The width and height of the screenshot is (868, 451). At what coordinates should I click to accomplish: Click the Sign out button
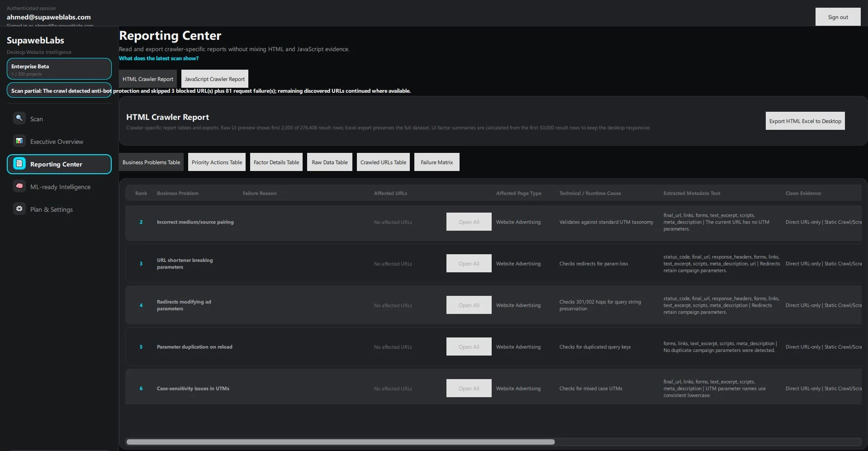point(838,17)
